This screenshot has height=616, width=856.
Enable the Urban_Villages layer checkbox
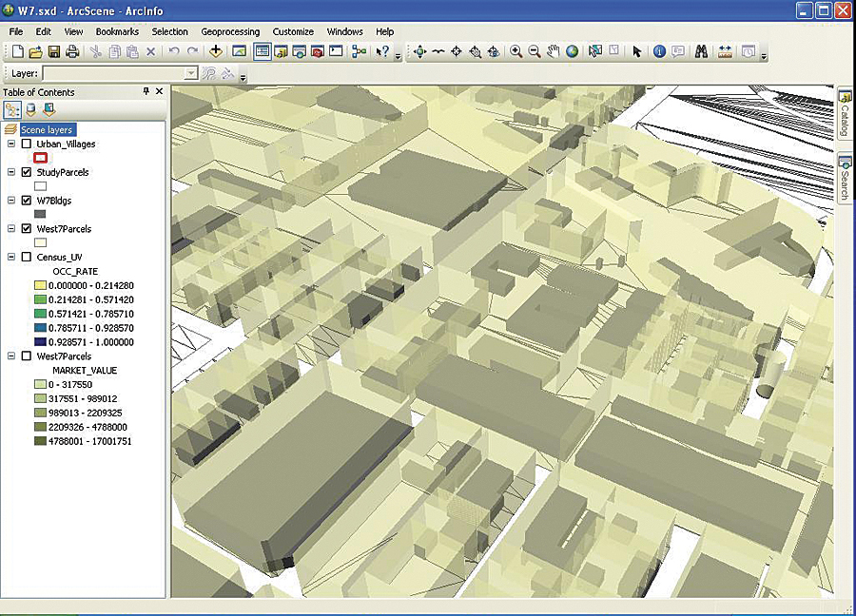[27, 144]
